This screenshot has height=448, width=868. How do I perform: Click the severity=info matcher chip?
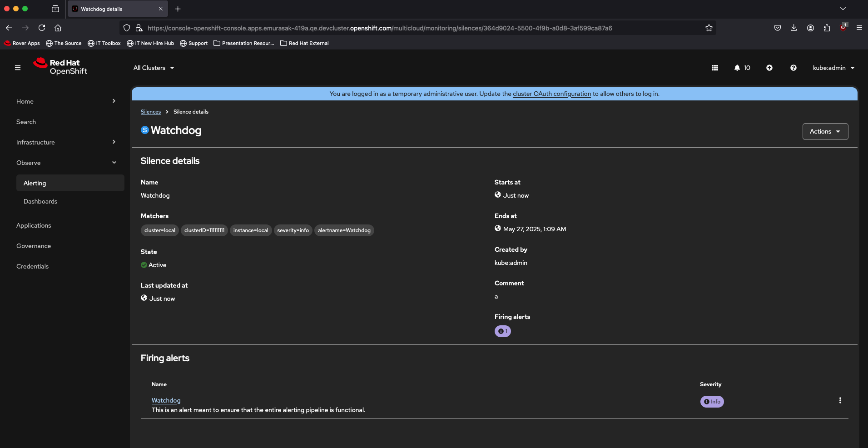tap(293, 230)
